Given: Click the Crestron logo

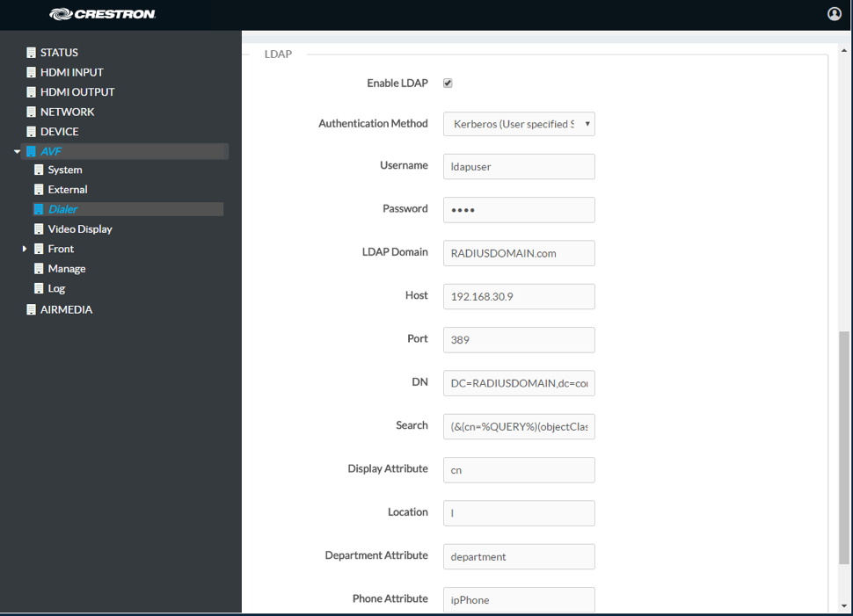Looking at the screenshot, I should pos(99,14).
